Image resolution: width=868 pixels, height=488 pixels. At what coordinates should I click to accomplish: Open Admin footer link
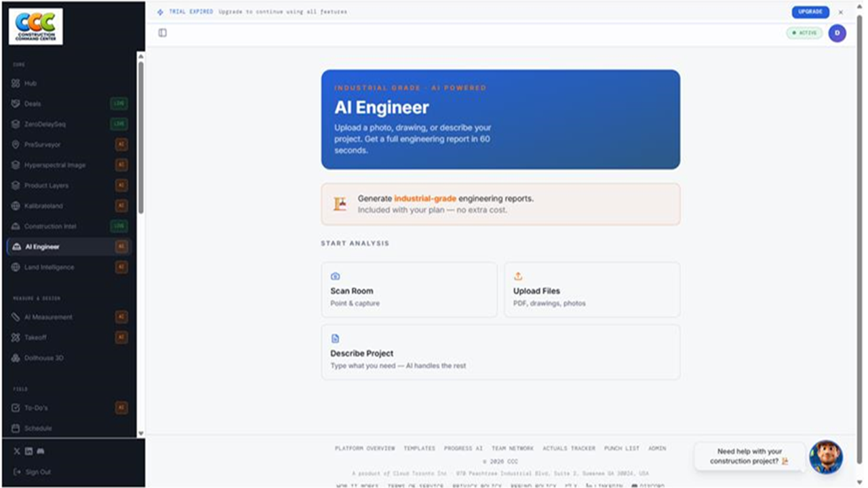[x=657, y=449]
